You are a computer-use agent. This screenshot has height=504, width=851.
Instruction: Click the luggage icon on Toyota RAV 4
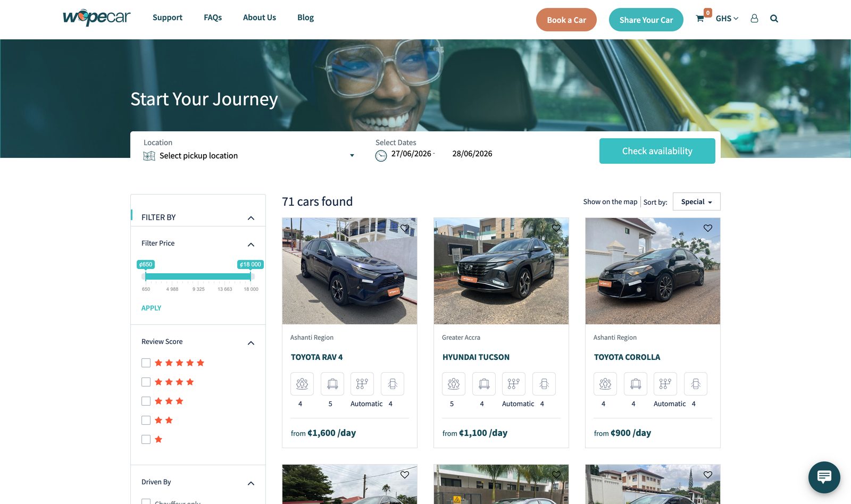pos(332,384)
